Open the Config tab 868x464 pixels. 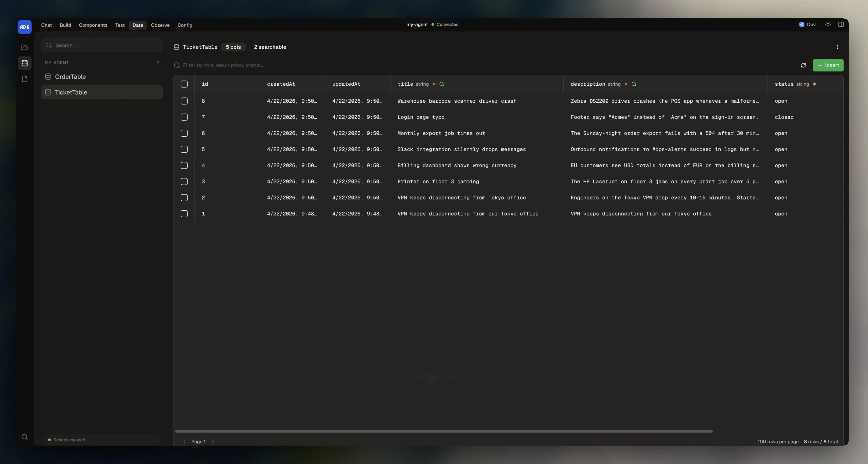[185, 25]
